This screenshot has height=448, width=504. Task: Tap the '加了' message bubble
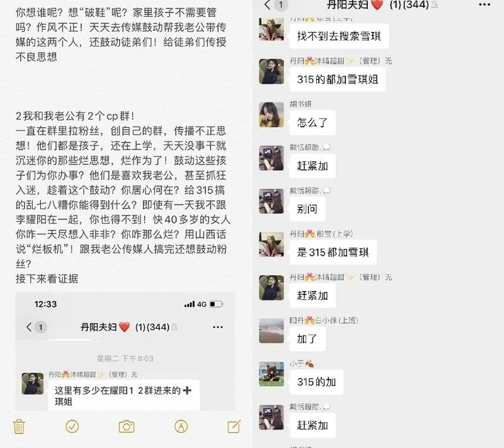[x=307, y=339]
